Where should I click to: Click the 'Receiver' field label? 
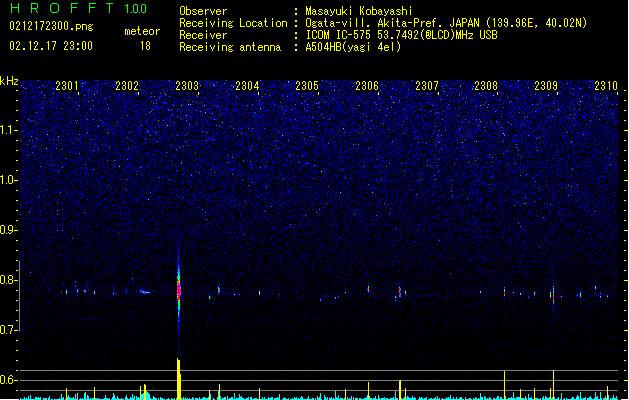pos(203,35)
